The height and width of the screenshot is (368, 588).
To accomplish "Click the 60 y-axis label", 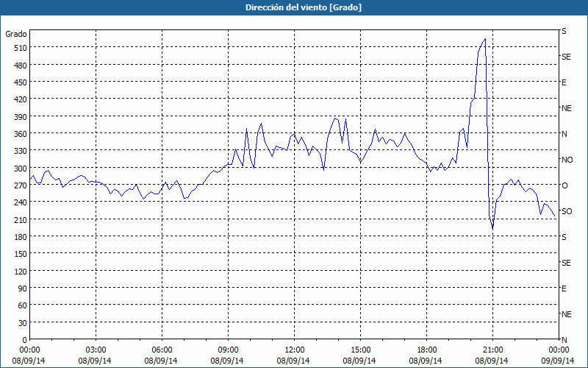I will point(23,305).
